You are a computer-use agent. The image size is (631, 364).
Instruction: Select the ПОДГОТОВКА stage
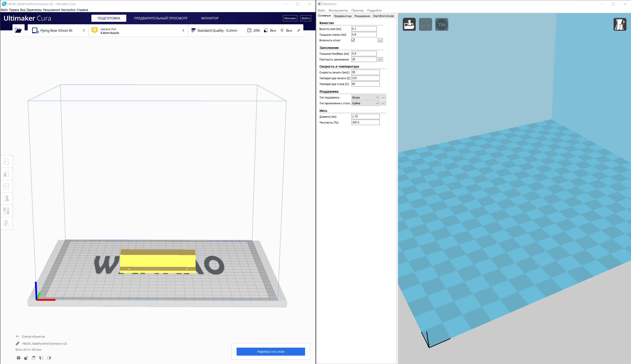tap(109, 18)
